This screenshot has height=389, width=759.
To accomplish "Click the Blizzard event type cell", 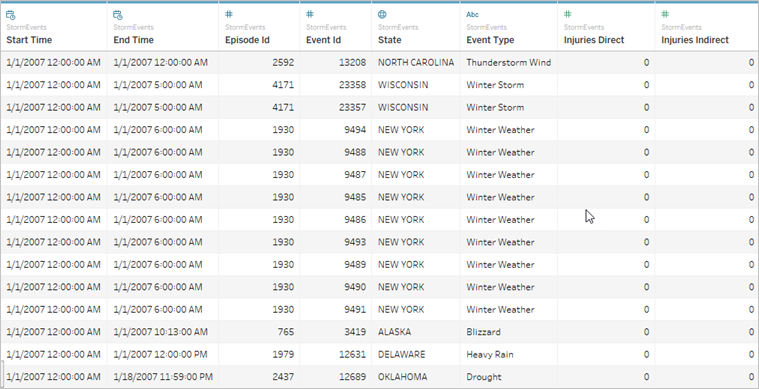I will pyautogui.click(x=509, y=332).
